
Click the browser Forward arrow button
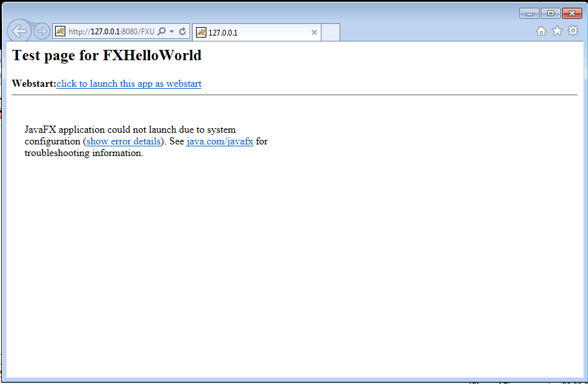click(41, 31)
